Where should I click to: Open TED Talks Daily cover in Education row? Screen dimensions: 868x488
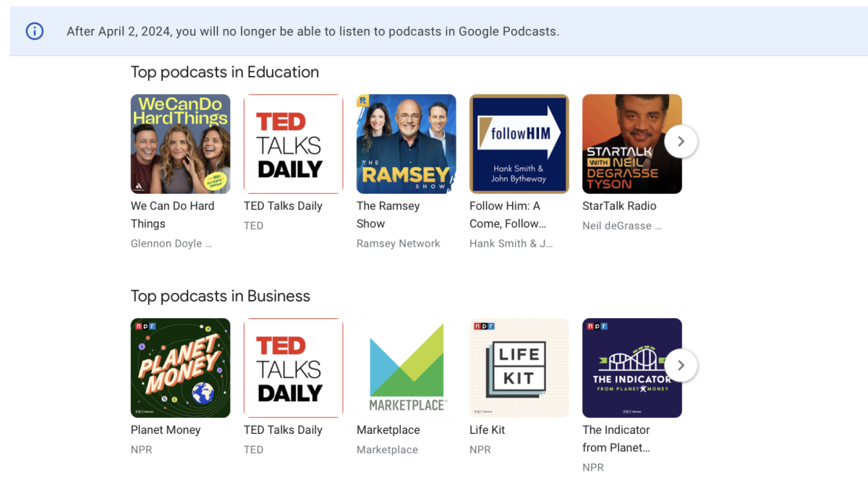pos(293,144)
